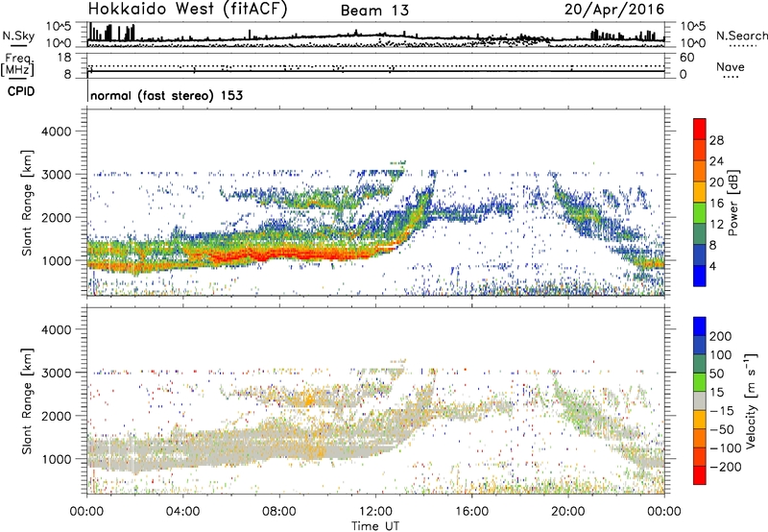Pick the red bottom segment of velocity colorbar
Viewport: 768px width, 532px height.
click(x=700, y=475)
